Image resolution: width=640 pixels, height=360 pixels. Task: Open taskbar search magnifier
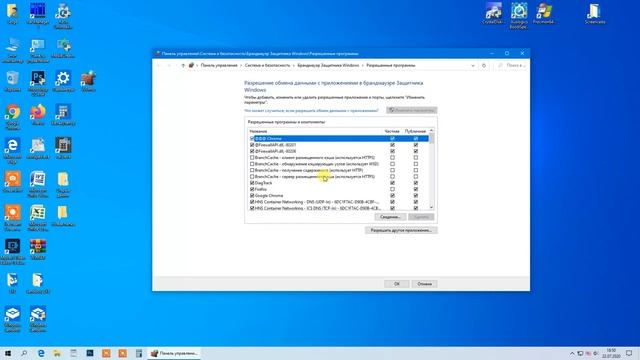(x=24, y=353)
